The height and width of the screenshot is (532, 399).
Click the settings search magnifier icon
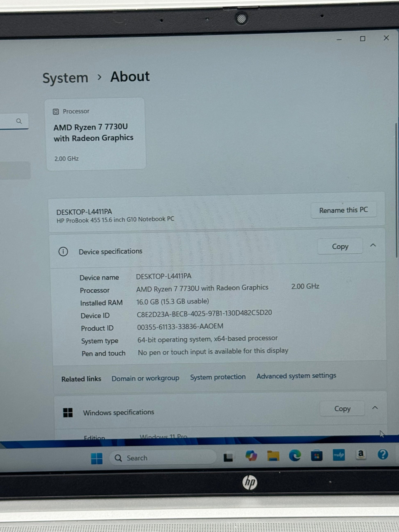point(19,121)
